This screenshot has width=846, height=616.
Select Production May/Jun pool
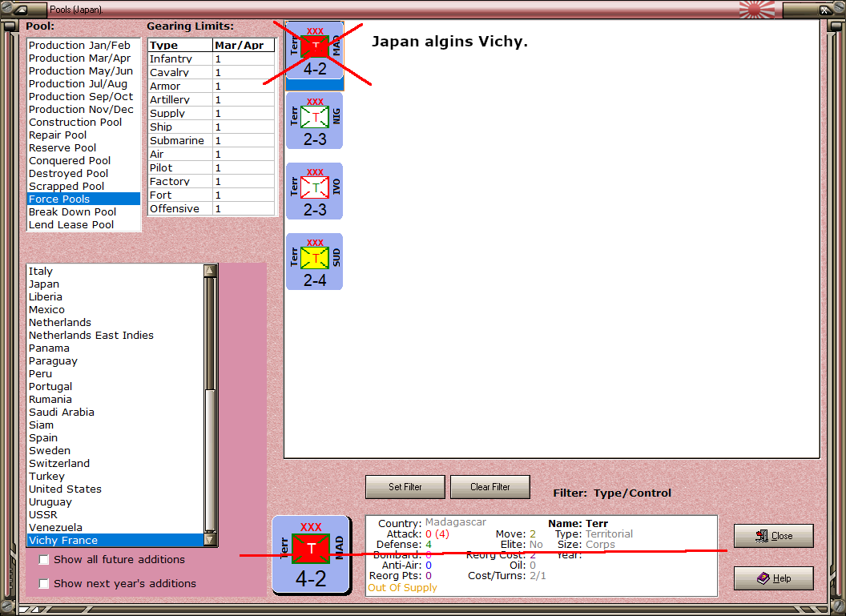click(x=83, y=71)
